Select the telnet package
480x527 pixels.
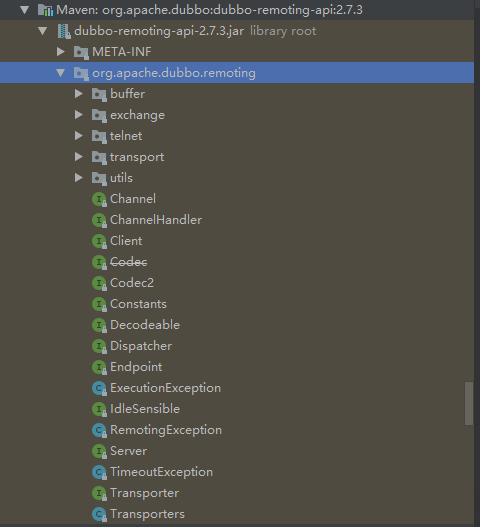(x=126, y=136)
